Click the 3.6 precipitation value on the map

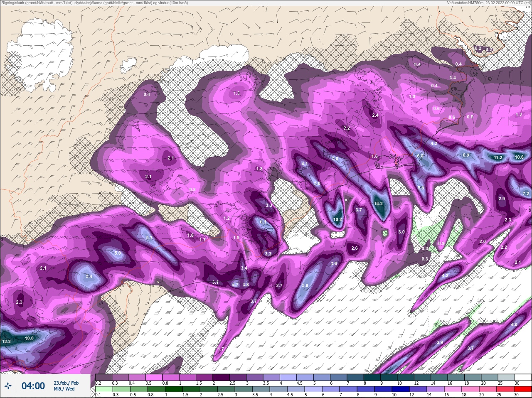click(x=334, y=263)
